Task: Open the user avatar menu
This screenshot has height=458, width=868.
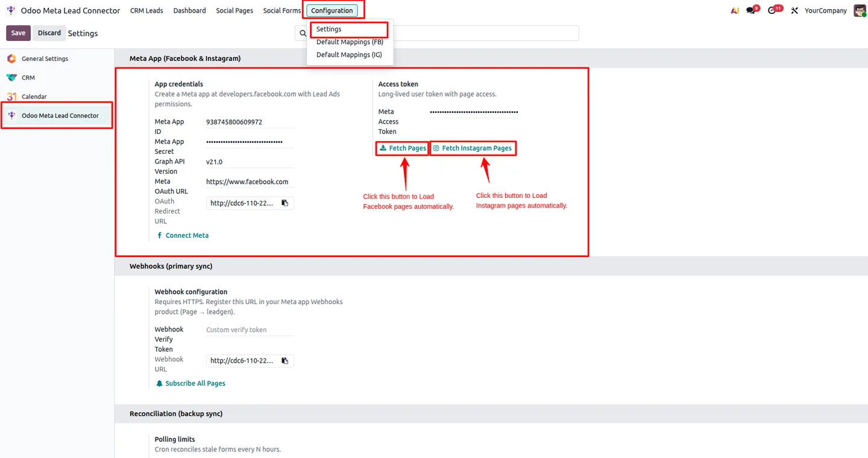Action: 860,10
